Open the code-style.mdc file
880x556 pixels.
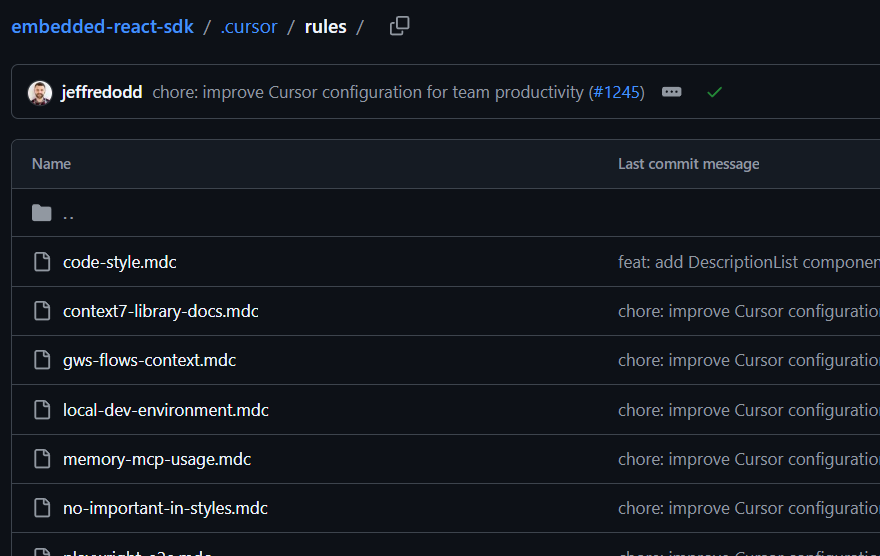tap(120, 262)
